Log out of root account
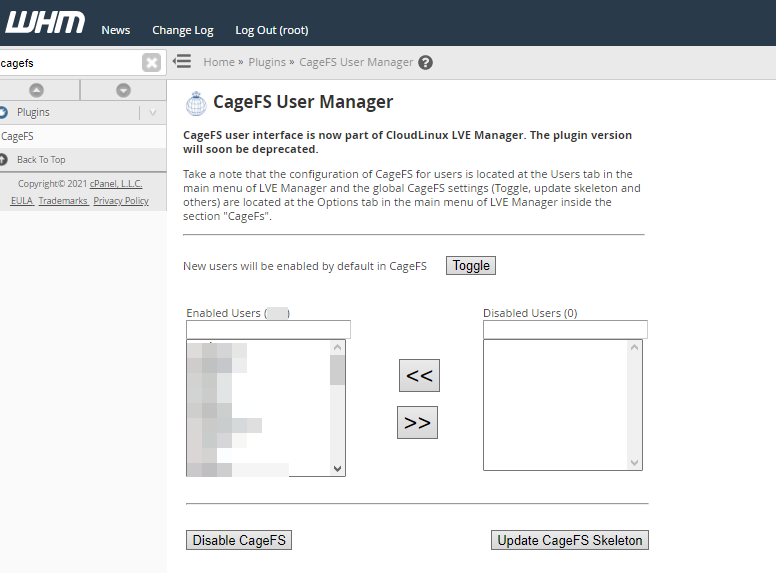This screenshot has width=776, height=573. [x=271, y=30]
